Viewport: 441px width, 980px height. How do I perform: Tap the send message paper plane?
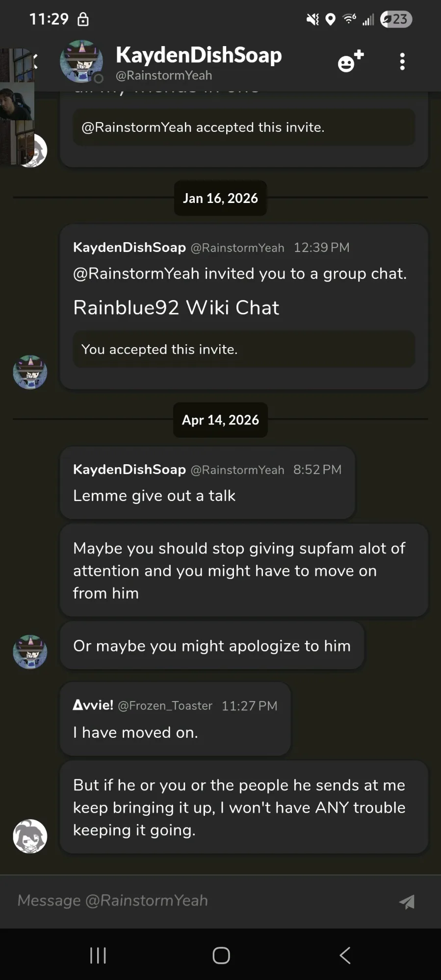click(407, 902)
